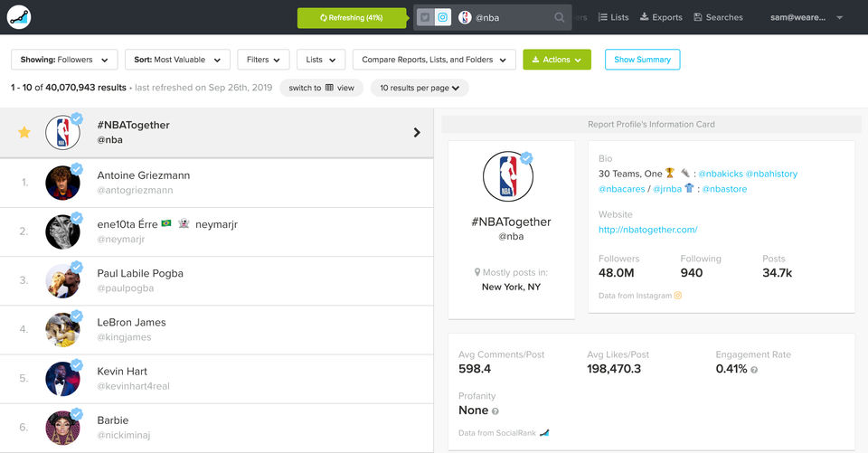The image size is (868, 453).
Task: Open the Sort: Most Valuable dropdown
Action: coord(177,60)
